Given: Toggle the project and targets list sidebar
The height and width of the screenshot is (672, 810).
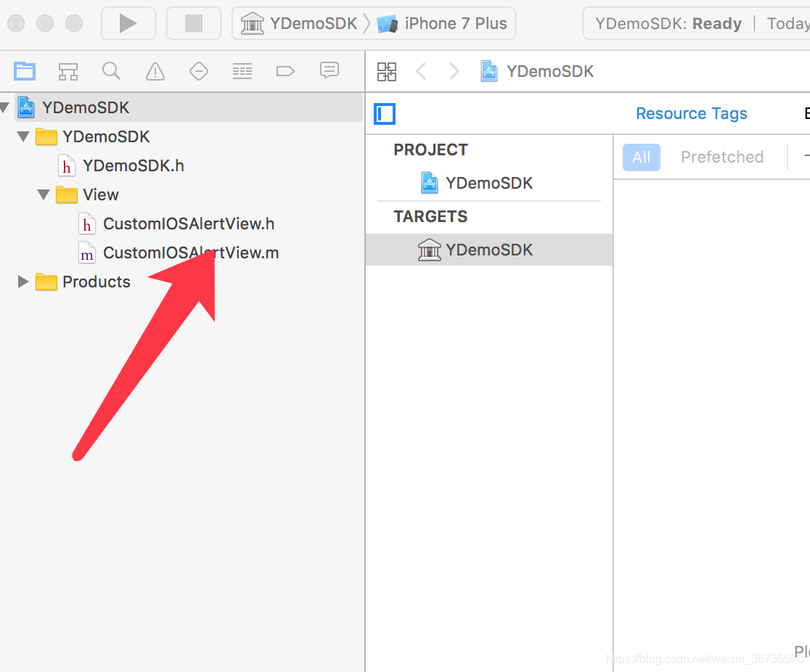Looking at the screenshot, I should pos(385,114).
